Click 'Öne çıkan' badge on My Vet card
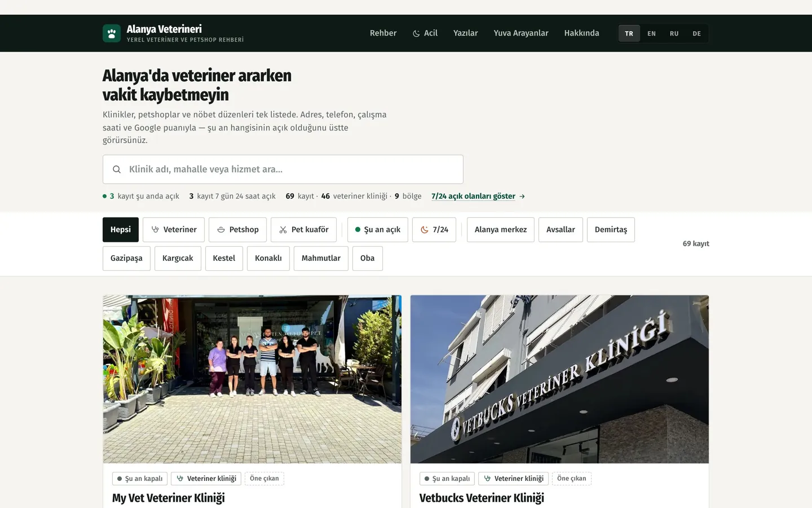The height and width of the screenshot is (508, 812). (264, 479)
